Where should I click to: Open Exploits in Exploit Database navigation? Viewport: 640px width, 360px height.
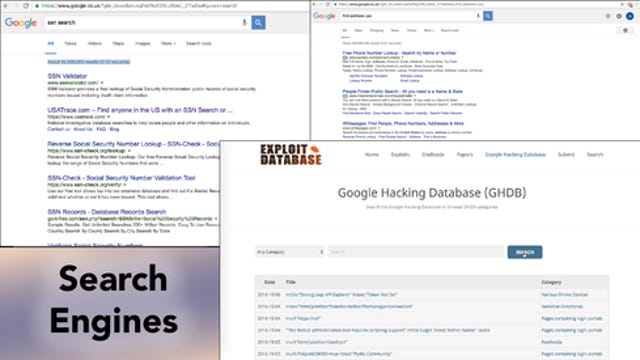tap(400, 154)
